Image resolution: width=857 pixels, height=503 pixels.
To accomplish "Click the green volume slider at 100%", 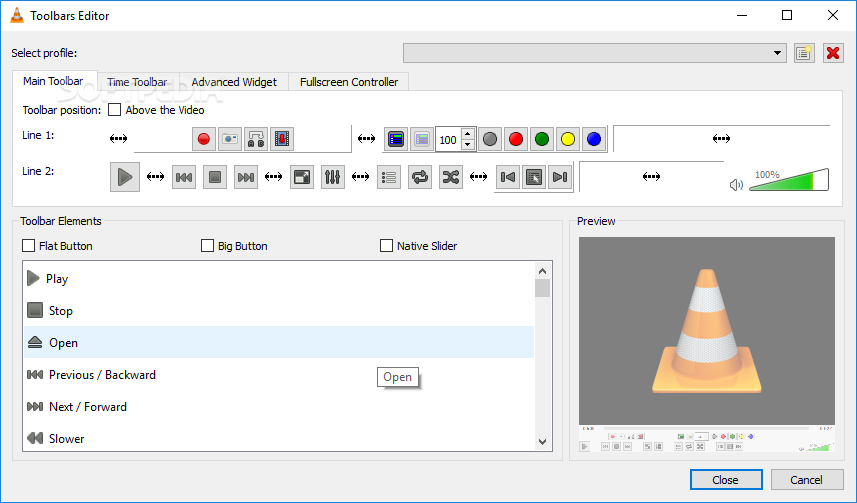I will point(789,180).
